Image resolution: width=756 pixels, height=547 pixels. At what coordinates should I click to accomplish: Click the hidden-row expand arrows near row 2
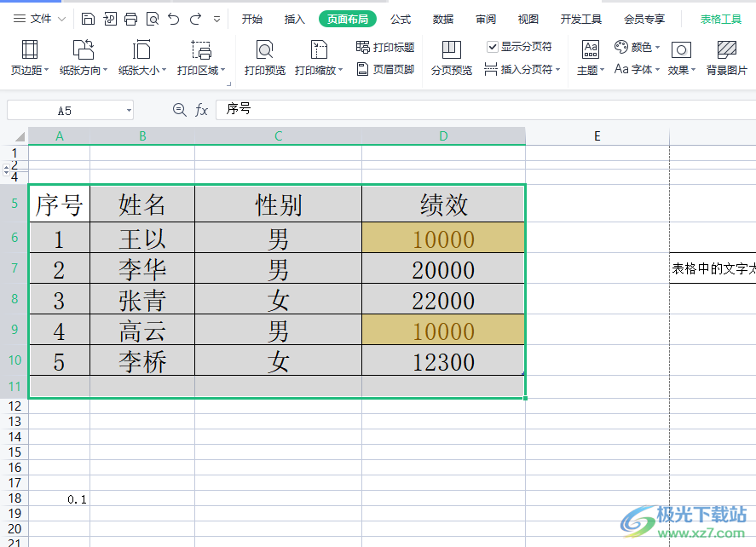(6, 170)
